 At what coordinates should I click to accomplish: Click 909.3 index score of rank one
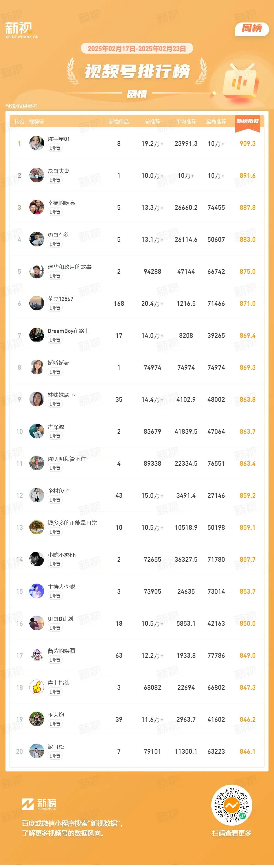(x=247, y=144)
